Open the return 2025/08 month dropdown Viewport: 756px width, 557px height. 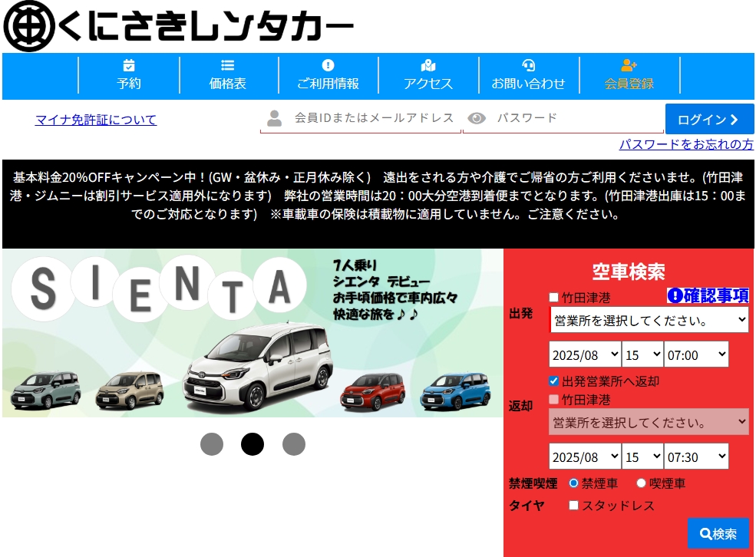(585, 456)
